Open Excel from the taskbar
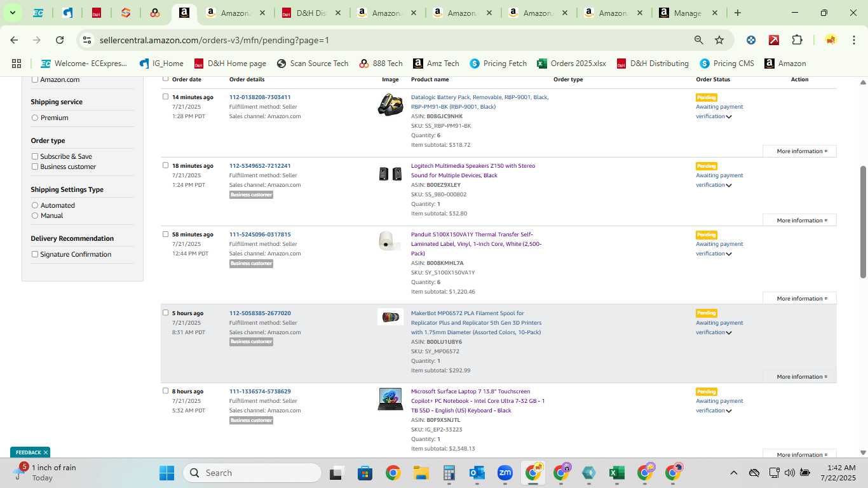Viewport: 868px width, 488px height. pos(616,473)
